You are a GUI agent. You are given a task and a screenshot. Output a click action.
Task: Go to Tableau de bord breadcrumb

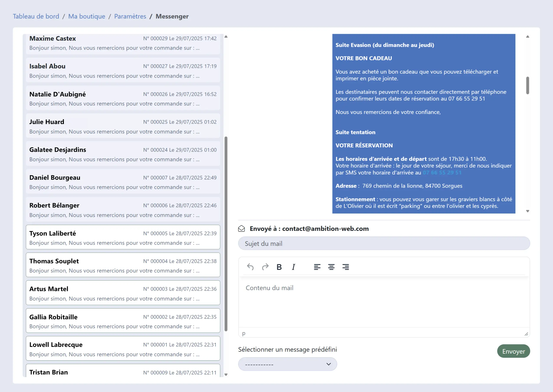[x=36, y=16]
